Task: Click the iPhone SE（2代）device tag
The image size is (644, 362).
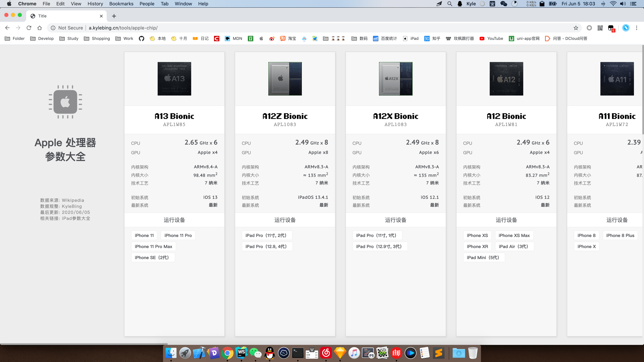Action: [x=153, y=257]
